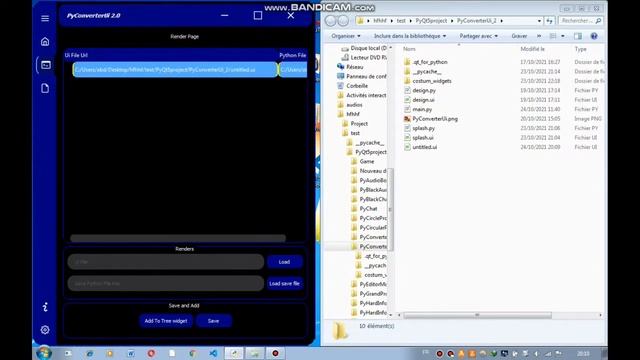This screenshot has height=360, width=640.
Task: Open Explorer help icon
Action: [594, 36]
